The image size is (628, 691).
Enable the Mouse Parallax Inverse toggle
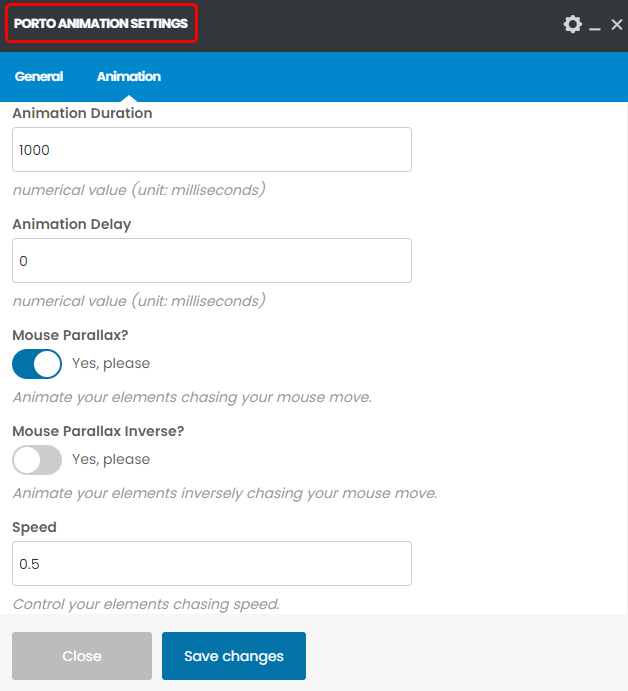[37, 460]
